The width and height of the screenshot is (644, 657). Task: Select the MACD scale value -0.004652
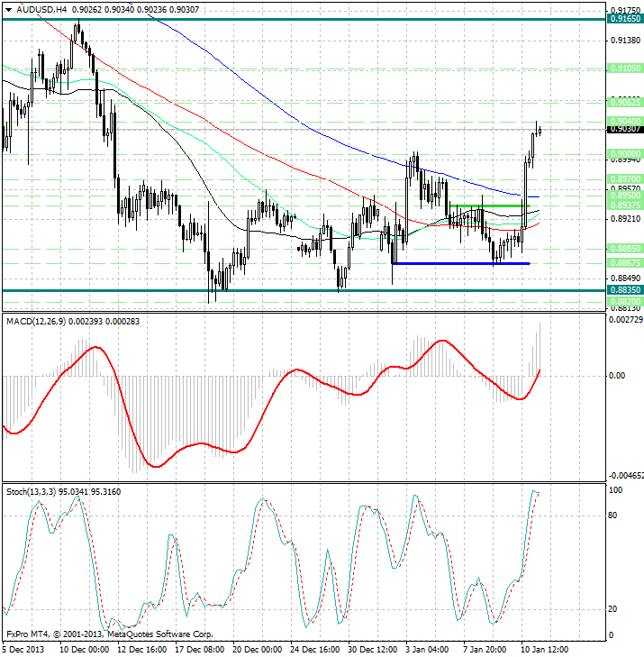(x=625, y=476)
